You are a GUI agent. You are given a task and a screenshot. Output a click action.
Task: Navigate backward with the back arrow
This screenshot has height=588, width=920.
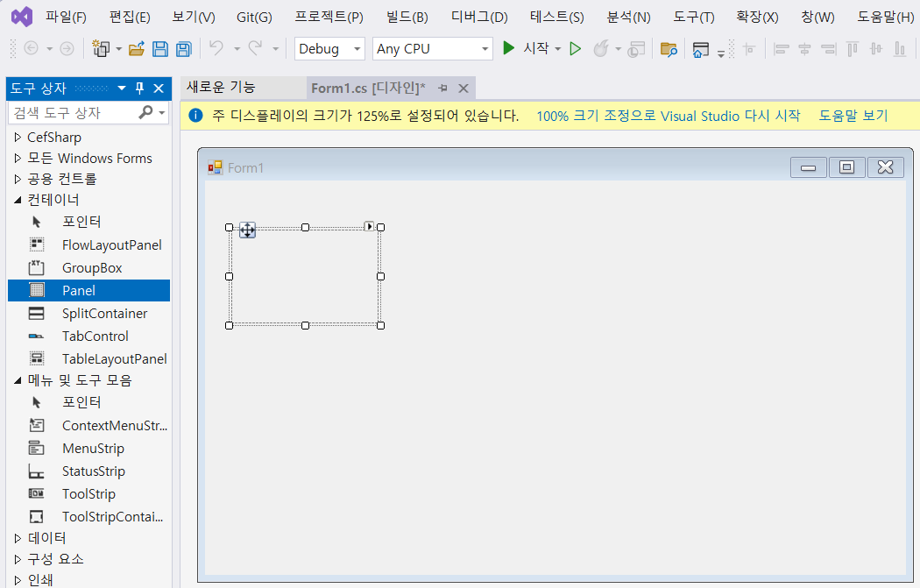coord(31,49)
